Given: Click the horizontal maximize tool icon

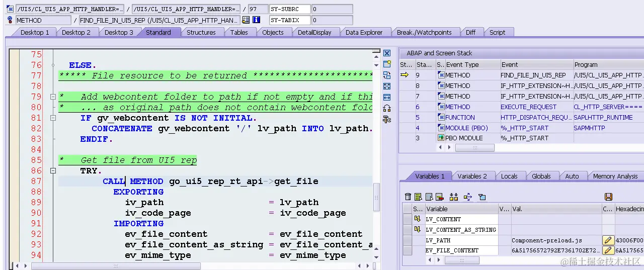Looking at the screenshot, I should pos(387,97).
